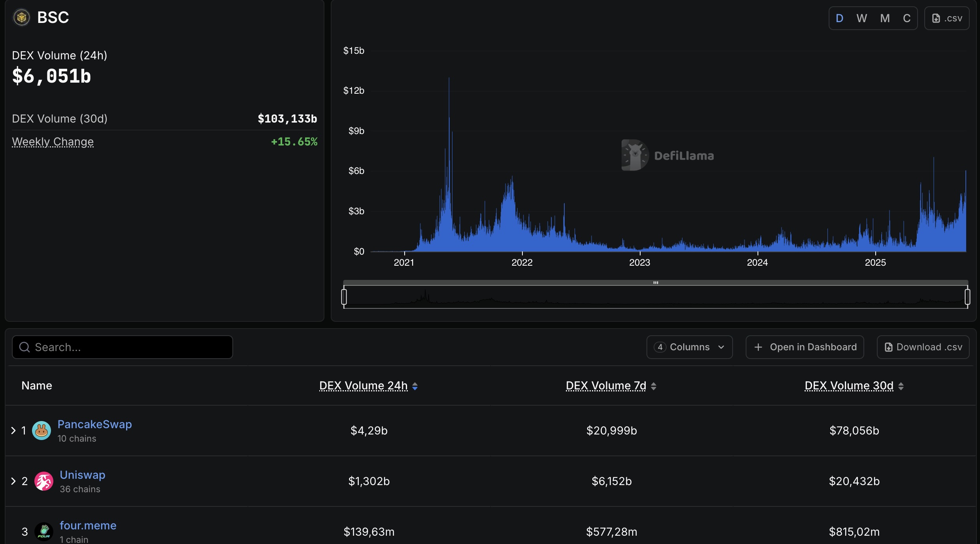Image resolution: width=980 pixels, height=544 pixels.
Task: Click the PancakeSwap bunny logo icon
Action: [41, 431]
